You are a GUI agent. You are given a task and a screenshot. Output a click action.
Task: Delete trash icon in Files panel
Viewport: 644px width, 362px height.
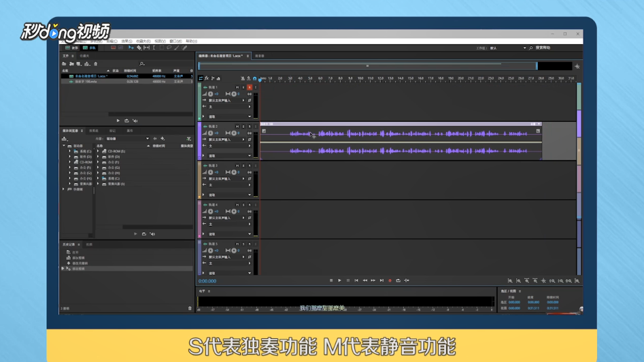(96, 64)
